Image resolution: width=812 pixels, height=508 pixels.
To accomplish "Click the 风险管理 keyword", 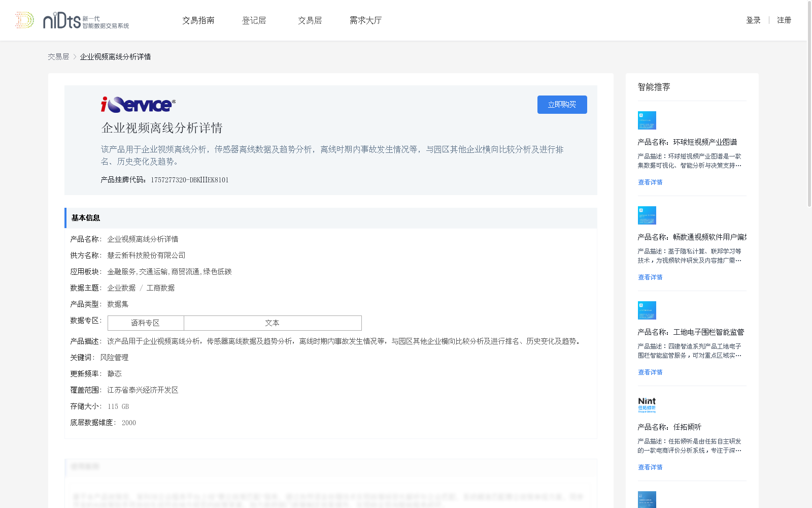I will (114, 358).
